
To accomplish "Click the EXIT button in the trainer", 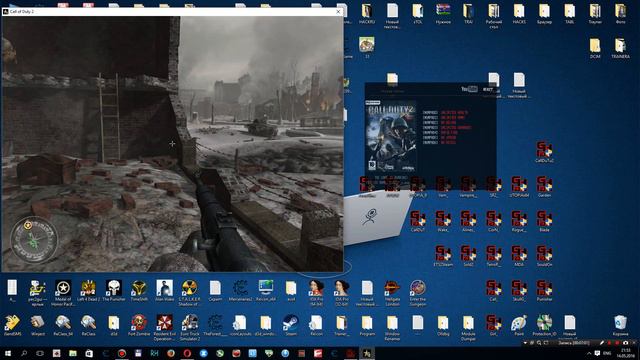I will [x=488, y=89].
